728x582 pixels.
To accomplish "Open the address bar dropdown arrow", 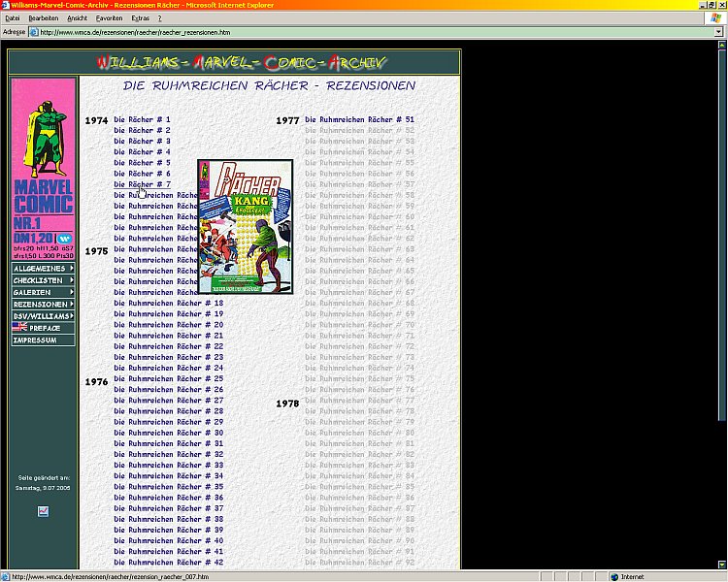I will (x=718, y=32).
